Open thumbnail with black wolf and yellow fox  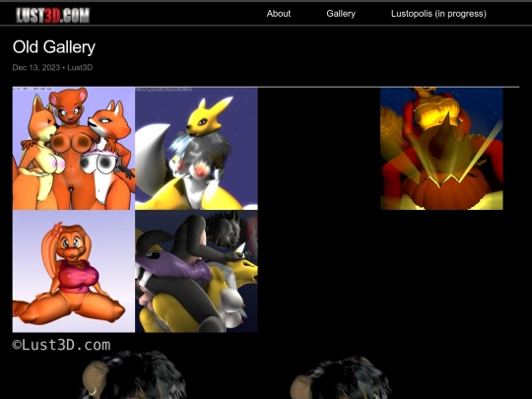pyautogui.click(x=196, y=272)
